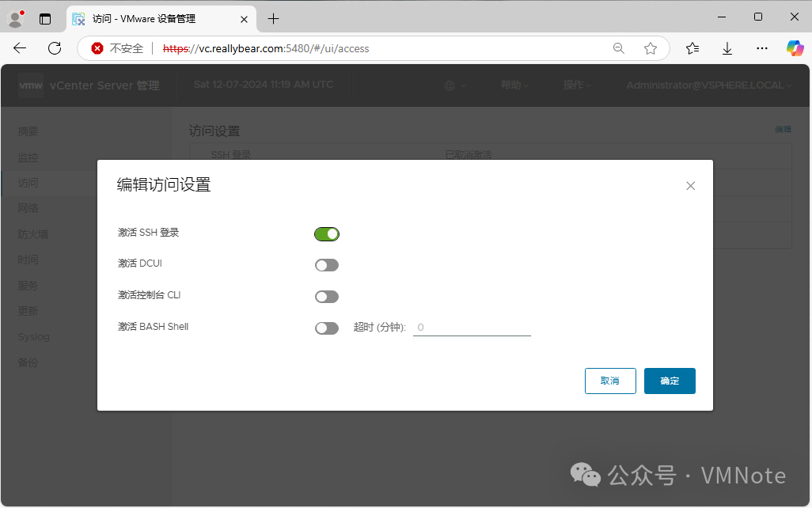Click the 访问设置 heading
Viewport: 812px width, 508px height.
(214, 131)
